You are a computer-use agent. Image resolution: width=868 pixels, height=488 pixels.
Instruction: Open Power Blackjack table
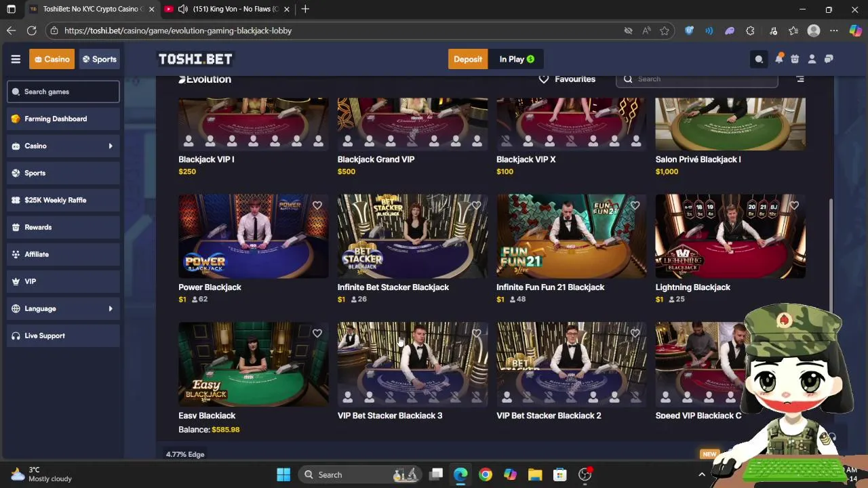pyautogui.click(x=254, y=236)
